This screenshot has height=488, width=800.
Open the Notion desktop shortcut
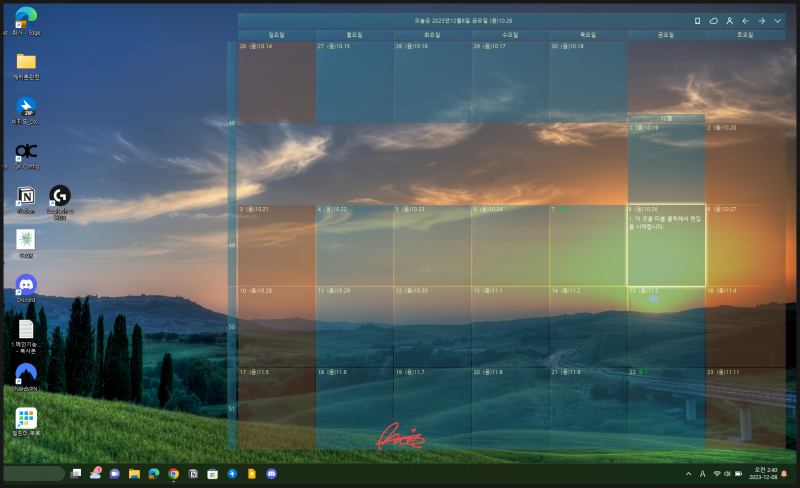click(x=26, y=200)
